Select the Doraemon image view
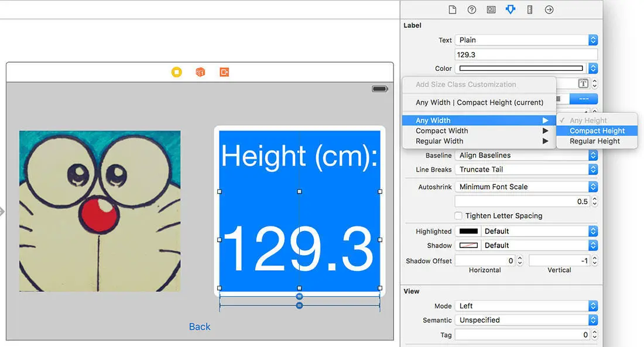 100,211
